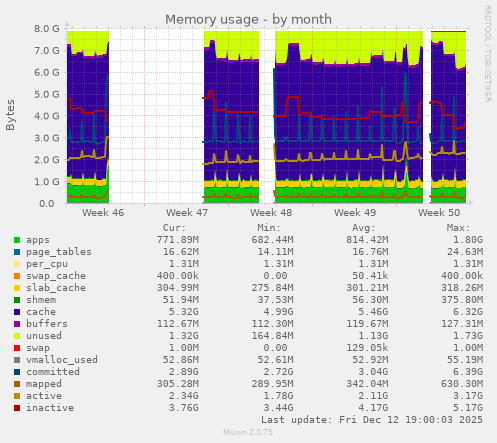Click the 'Week 47' axis label
Image resolution: width=497 pixels, height=443 pixels.
pyautogui.click(x=187, y=213)
